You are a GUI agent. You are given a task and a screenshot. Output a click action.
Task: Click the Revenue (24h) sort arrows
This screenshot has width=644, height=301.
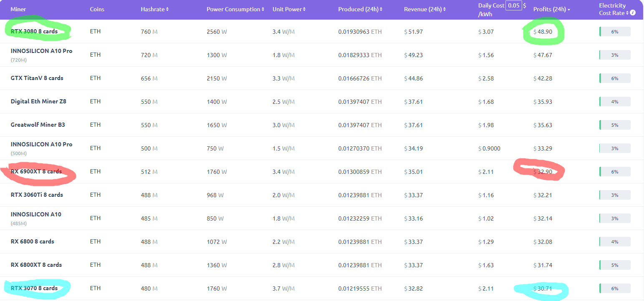[x=444, y=9]
